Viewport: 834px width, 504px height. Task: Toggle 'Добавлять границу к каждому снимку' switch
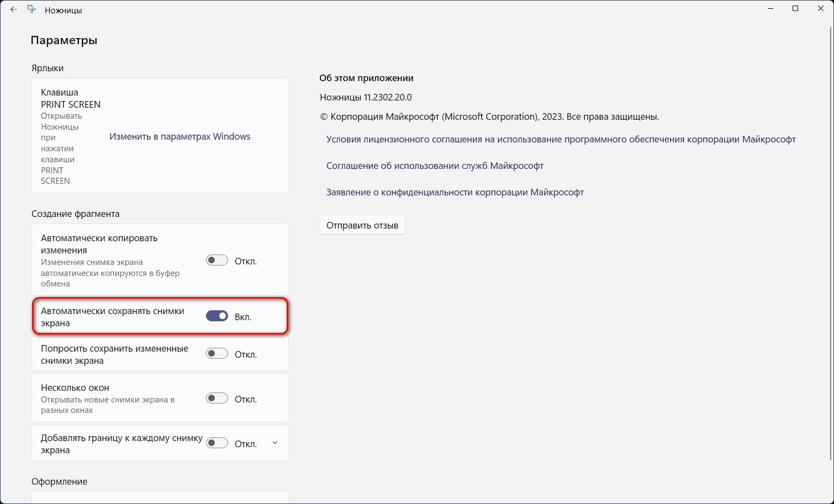coord(217,443)
